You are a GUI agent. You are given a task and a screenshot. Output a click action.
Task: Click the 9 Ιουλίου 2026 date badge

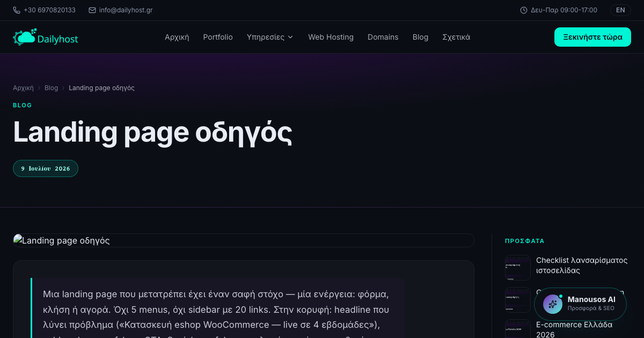[x=46, y=168]
